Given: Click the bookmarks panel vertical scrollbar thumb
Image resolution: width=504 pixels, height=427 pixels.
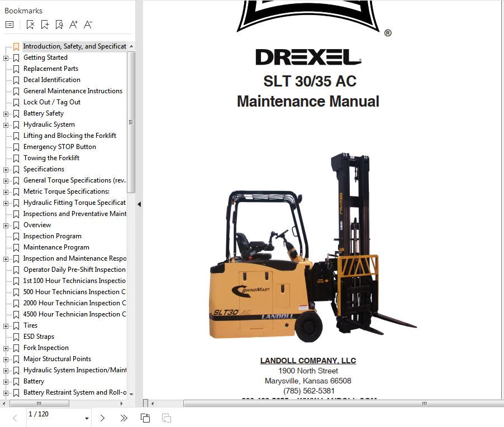Looking at the screenshot, I should click(x=131, y=122).
